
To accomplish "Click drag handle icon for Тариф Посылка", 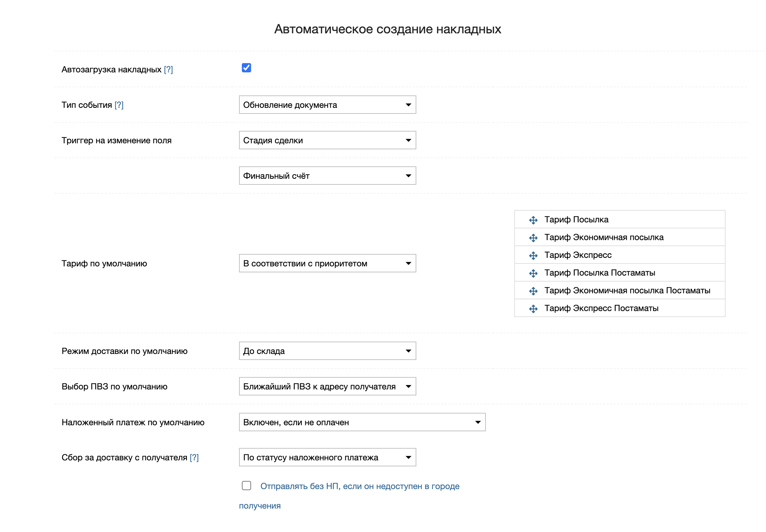I will [x=533, y=220].
